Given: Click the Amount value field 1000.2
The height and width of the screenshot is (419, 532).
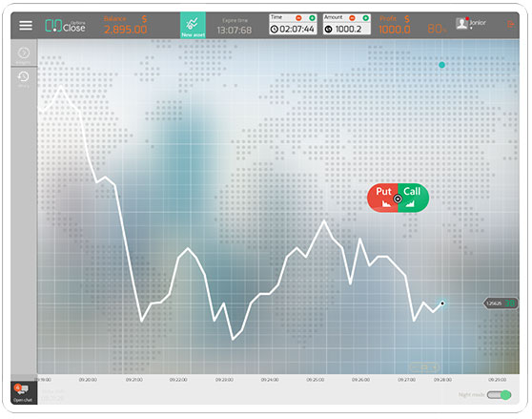Looking at the screenshot, I should [x=347, y=30].
